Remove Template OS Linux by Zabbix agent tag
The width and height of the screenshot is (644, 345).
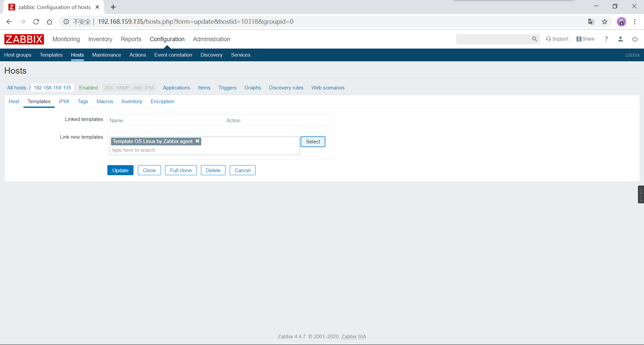[x=198, y=141]
